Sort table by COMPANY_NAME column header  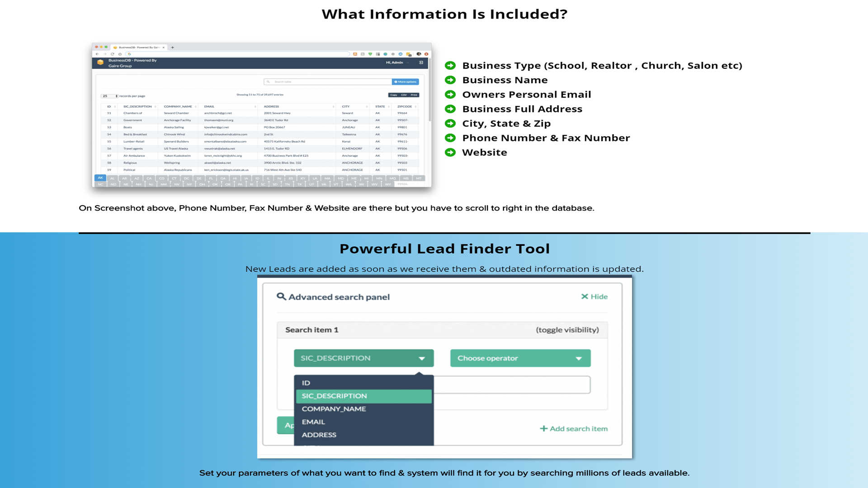point(178,107)
